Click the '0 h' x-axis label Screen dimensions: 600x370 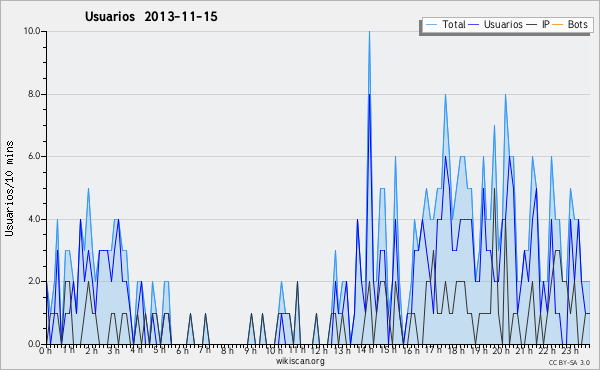pyautogui.click(x=45, y=351)
